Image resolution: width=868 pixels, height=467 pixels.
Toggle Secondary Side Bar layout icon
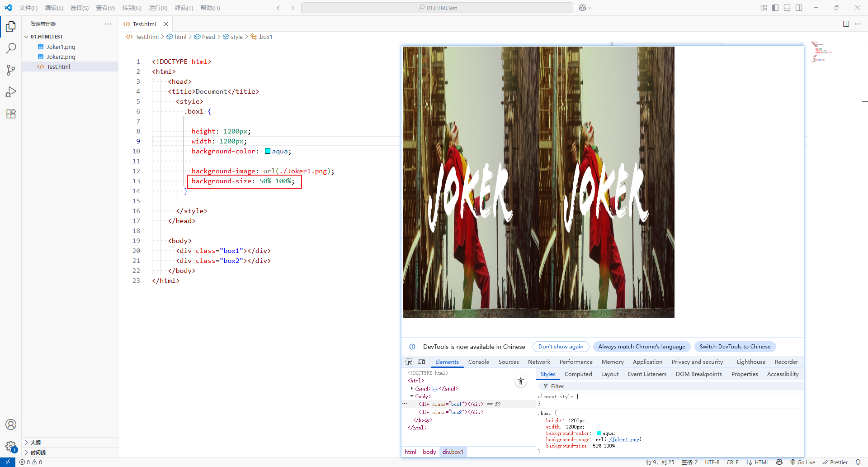point(799,8)
